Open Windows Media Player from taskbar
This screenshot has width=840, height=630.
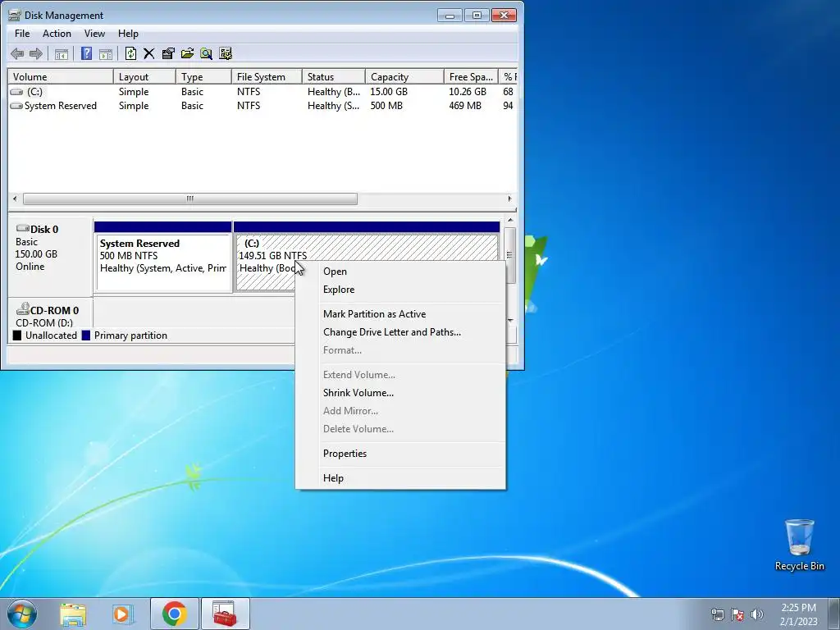point(123,614)
